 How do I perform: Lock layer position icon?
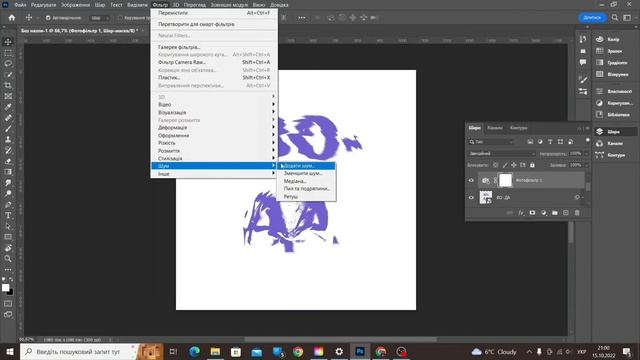[513, 165]
